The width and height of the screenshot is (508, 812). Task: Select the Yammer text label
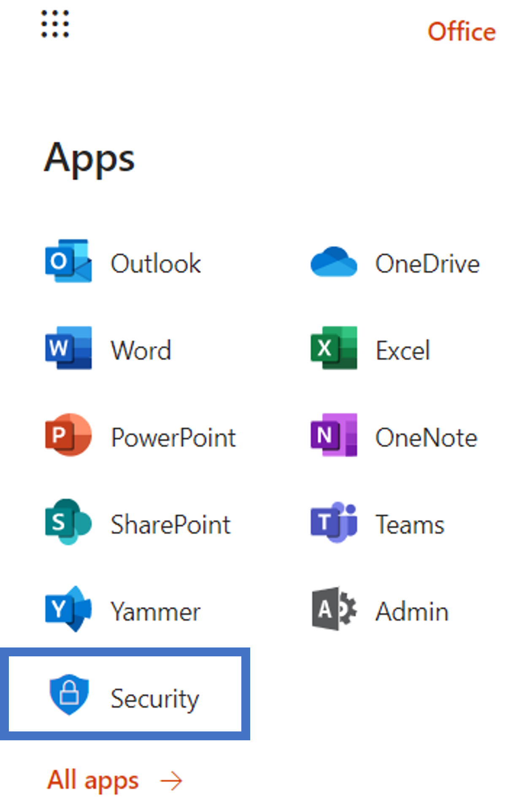pos(155,612)
